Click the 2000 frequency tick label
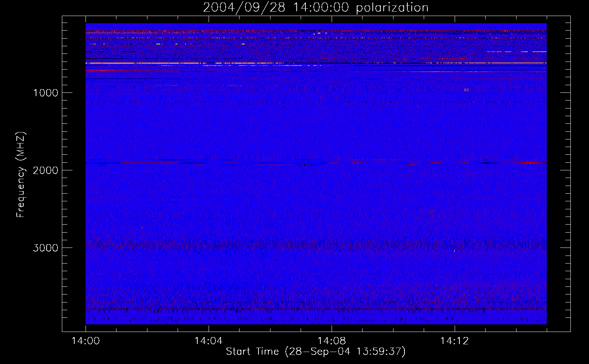Viewport: 589px width, 364px height. point(46,170)
